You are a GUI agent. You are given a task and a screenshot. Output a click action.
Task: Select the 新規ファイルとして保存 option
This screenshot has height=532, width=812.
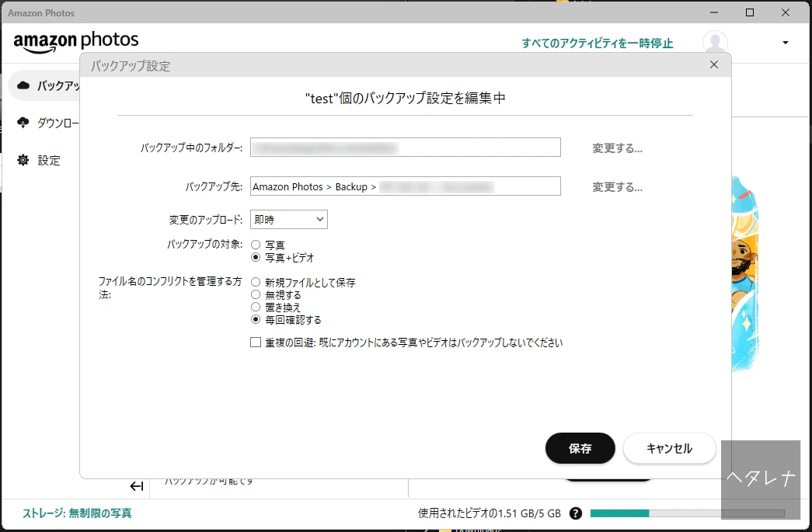pos(256,283)
